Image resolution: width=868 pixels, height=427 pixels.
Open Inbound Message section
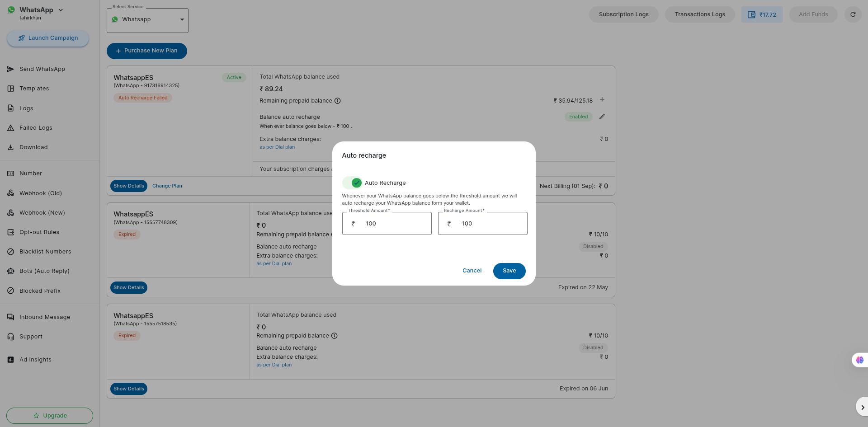45,317
